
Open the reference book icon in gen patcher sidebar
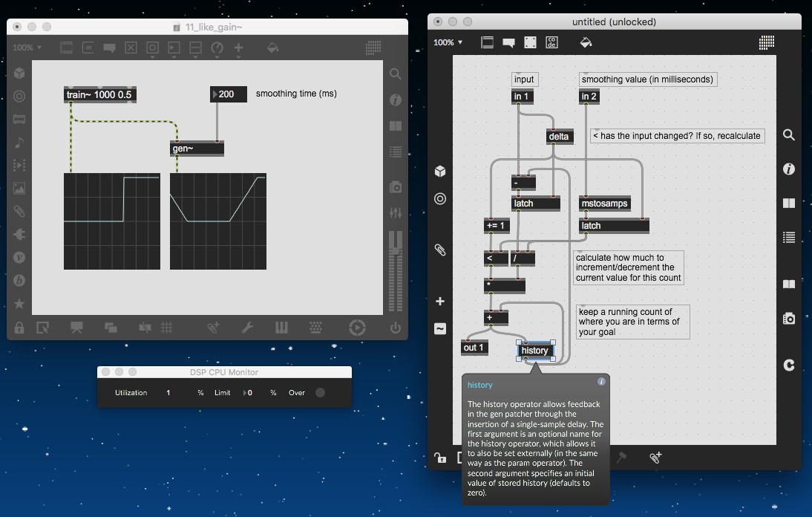point(789,284)
